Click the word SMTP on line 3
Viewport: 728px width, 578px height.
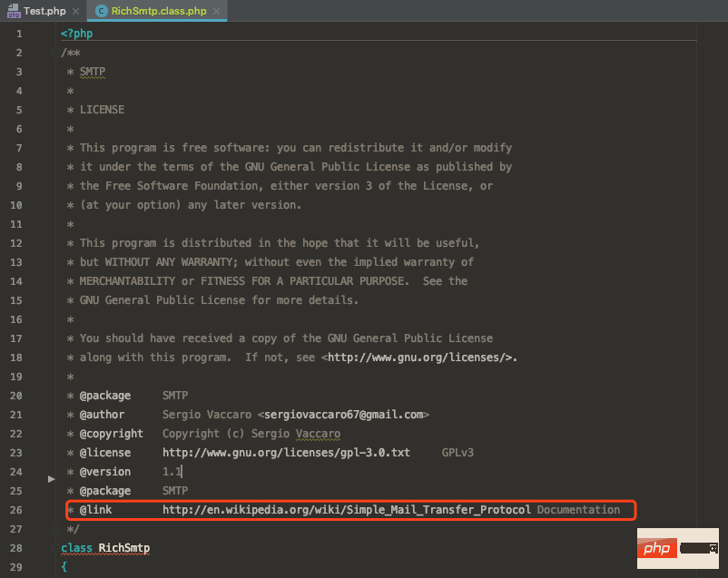[93, 72]
